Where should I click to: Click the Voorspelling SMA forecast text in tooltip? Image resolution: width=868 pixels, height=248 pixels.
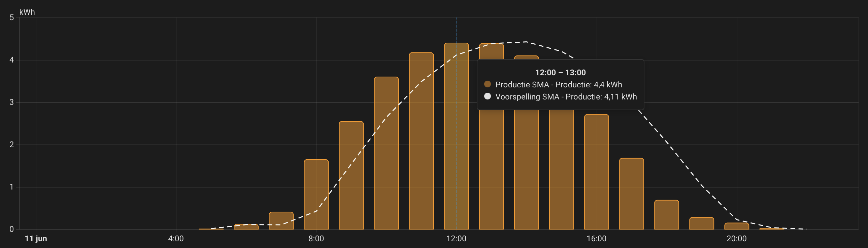pos(566,97)
